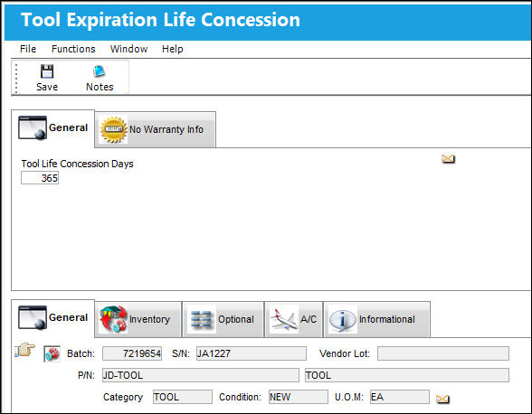Click the toolbar drag handle dots
This screenshot has height=414, width=532.
[16, 79]
